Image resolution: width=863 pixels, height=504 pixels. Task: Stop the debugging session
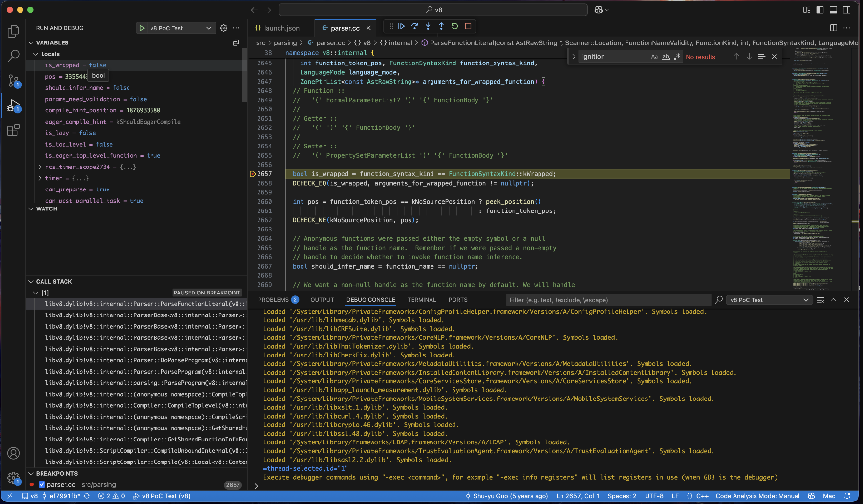[x=468, y=26]
